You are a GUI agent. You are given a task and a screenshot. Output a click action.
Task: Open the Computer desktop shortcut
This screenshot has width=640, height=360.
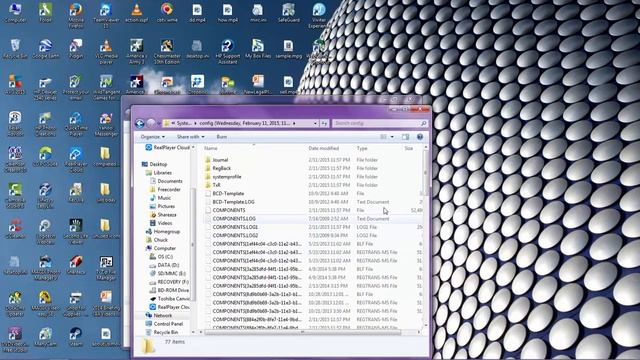tap(15, 12)
